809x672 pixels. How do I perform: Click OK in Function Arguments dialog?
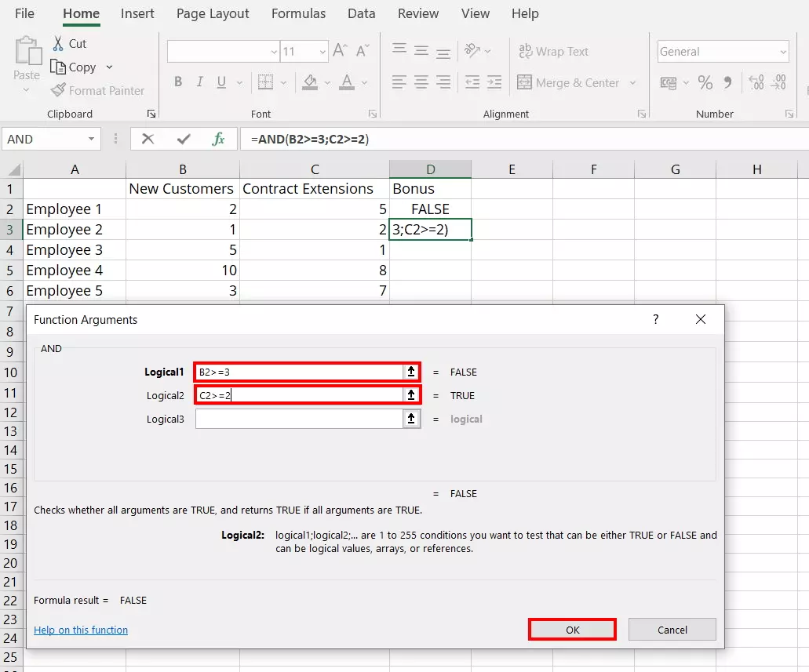572,629
